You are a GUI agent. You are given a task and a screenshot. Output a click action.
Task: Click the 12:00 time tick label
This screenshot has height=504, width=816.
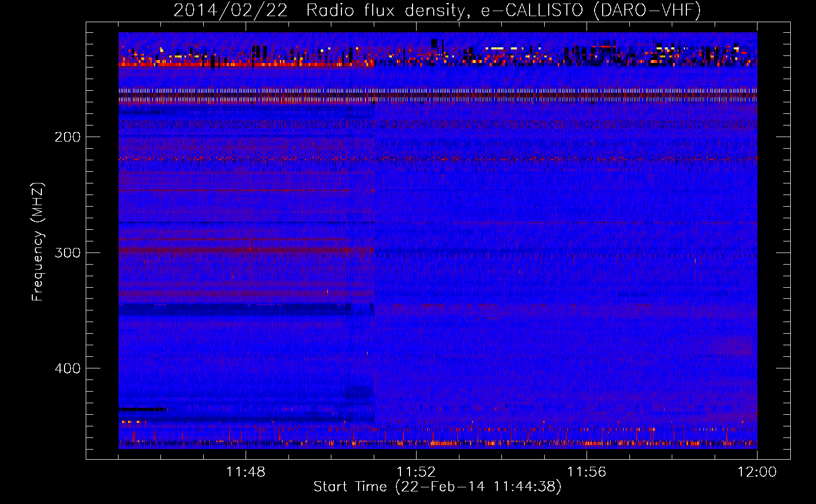pyautogui.click(x=757, y=472)
